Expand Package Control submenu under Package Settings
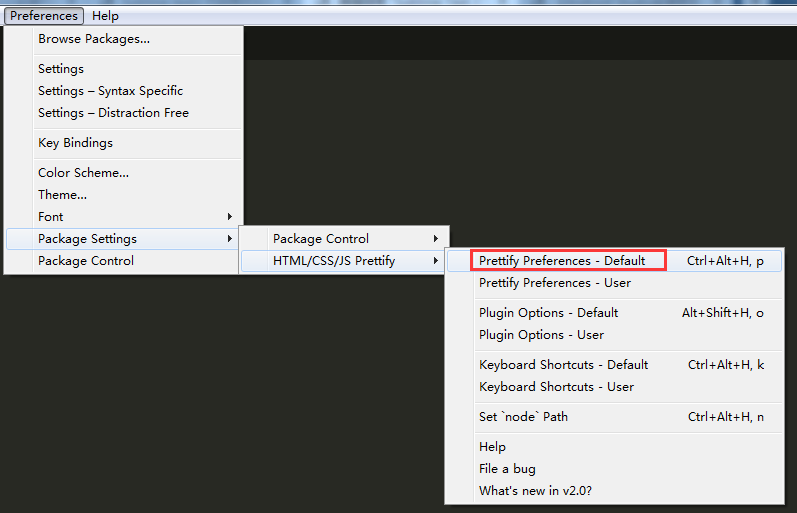 [344, 238]
